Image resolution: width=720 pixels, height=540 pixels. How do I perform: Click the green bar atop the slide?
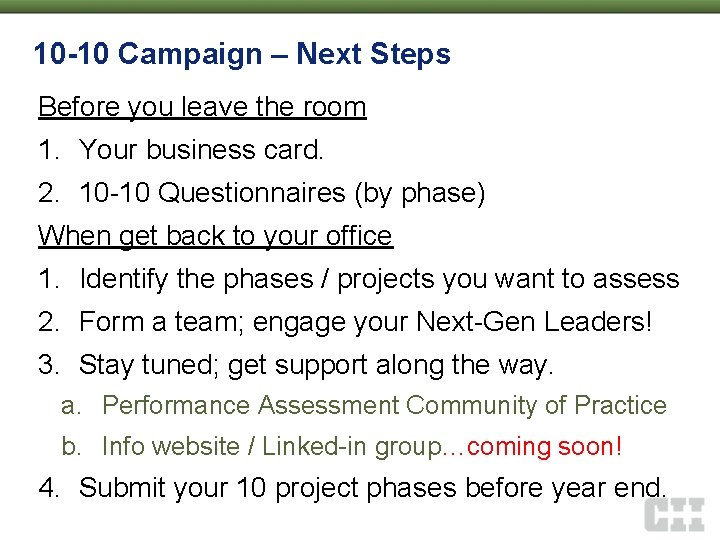tap(360, 6)
